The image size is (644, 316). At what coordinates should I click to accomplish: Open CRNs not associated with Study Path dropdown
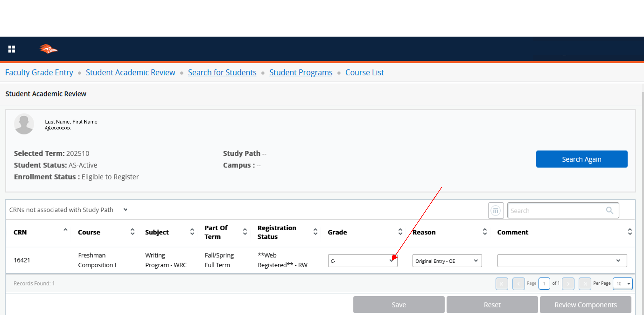pyautogui.click(x=68, y=210)
